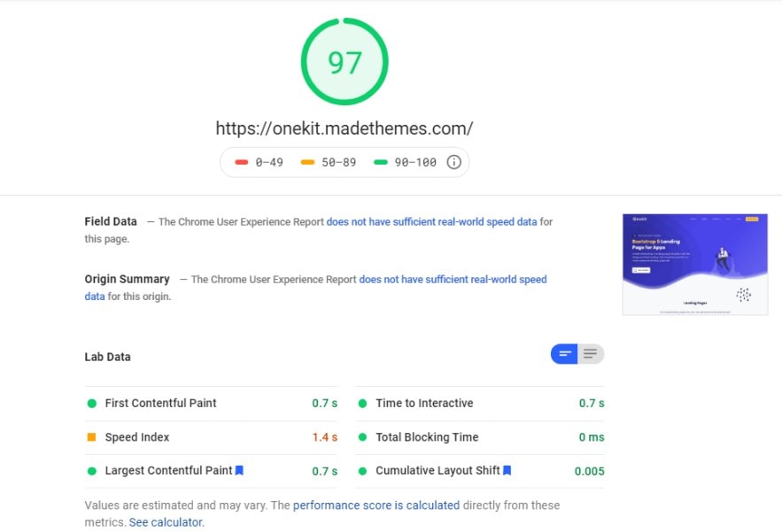
Task: Click the info icon beside the score legend
Action: (453, 162)
